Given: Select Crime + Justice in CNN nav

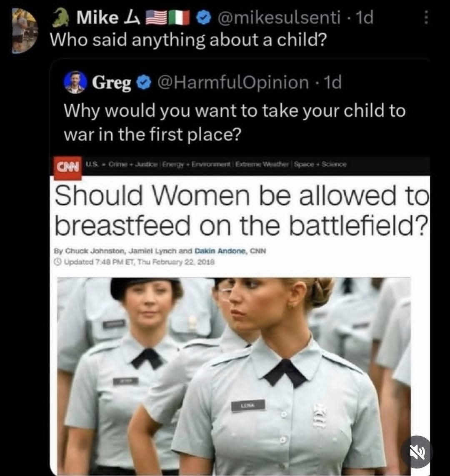Looking at the screenshot, I should [x=133, y=164].
